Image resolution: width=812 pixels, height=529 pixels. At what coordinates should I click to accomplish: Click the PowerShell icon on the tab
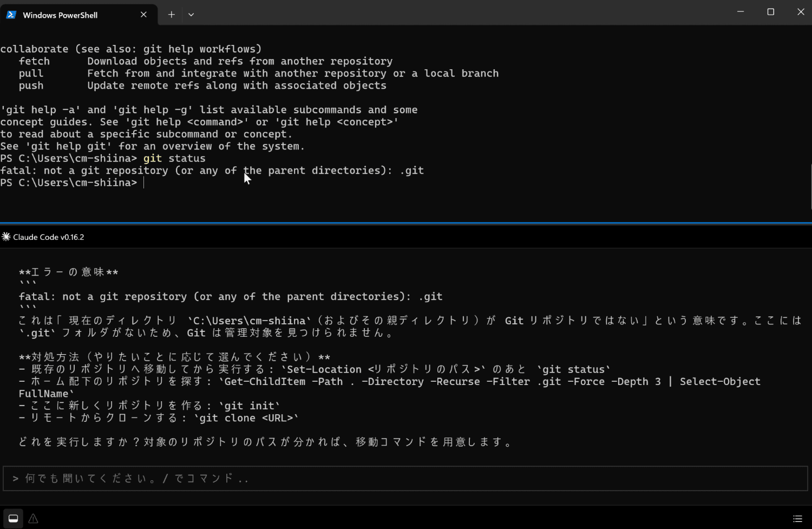11,15
